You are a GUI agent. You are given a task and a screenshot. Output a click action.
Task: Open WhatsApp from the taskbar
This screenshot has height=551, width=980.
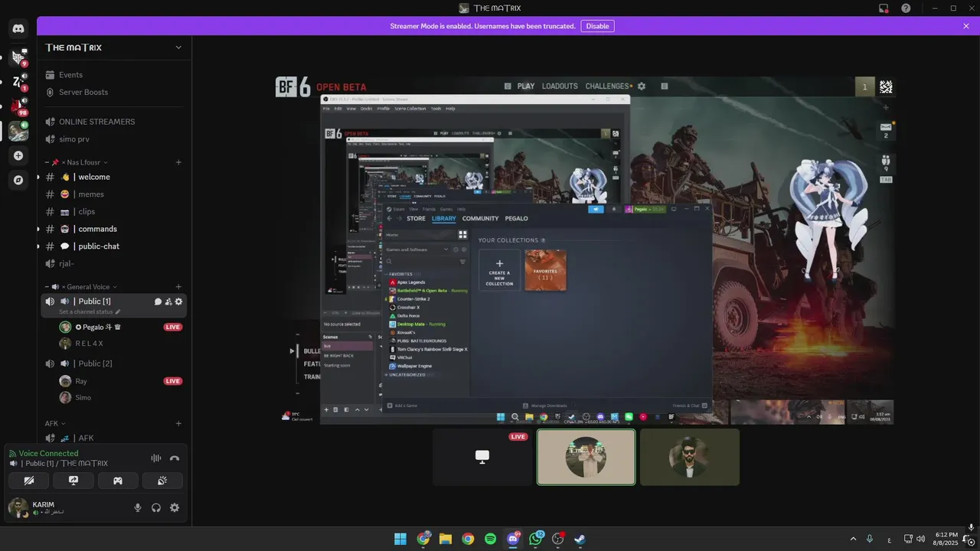[535, 539]
